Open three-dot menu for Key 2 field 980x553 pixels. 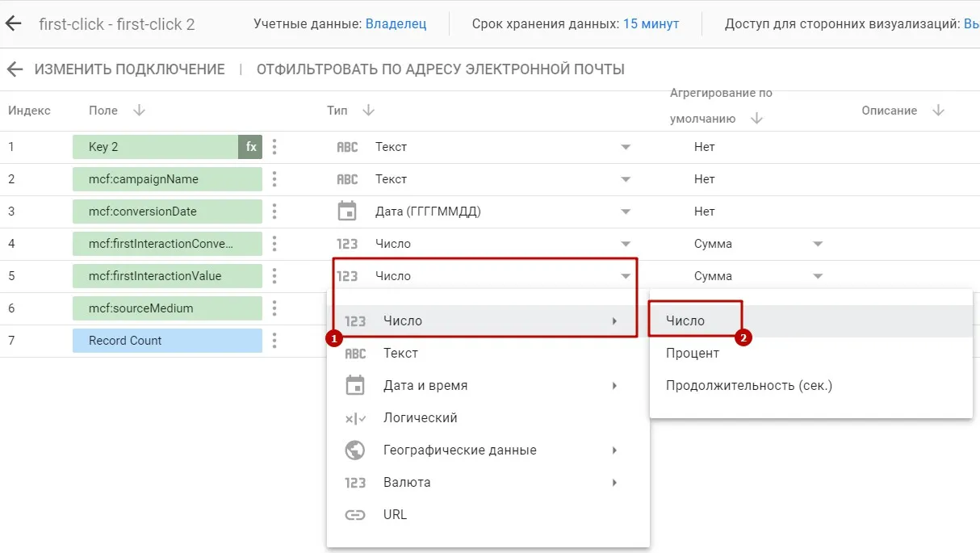(275, 147)
